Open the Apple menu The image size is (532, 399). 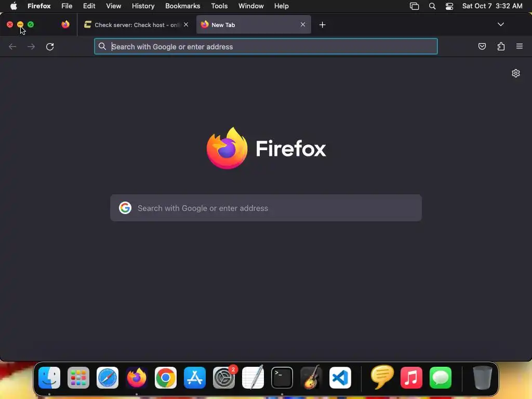(x=14, y=6)
